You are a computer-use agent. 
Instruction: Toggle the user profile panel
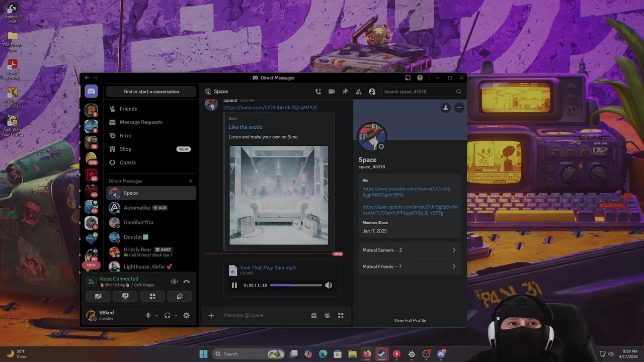click(x=372, y=92)
